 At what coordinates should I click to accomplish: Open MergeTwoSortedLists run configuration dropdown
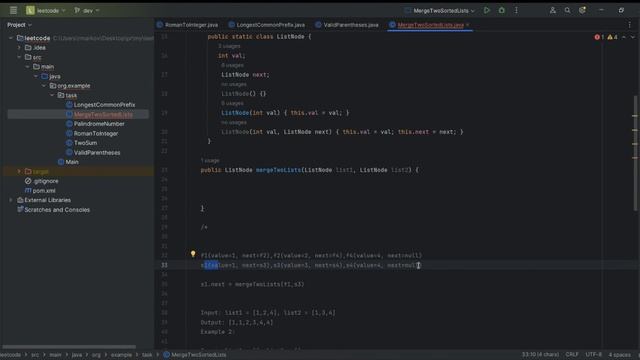click(440, 11)
